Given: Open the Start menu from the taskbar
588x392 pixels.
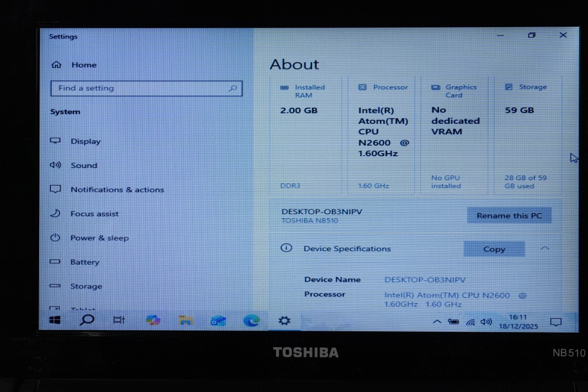Looking at the screenshot, I should coord(55,320).
